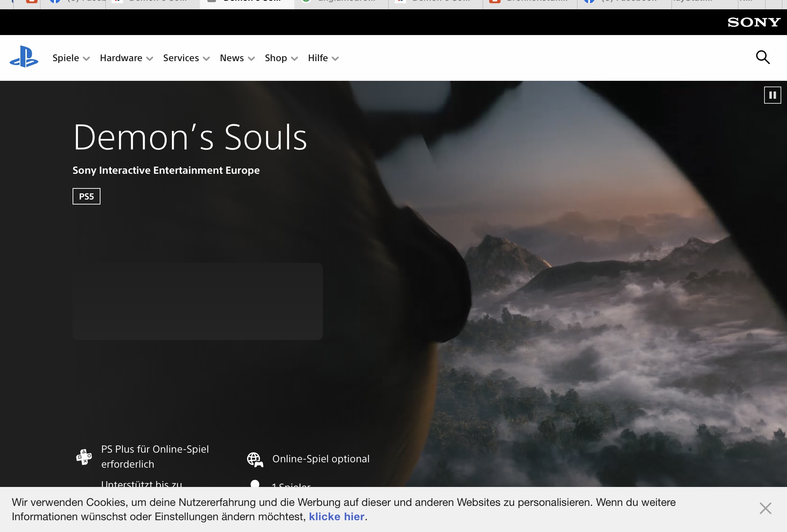The image size is (787, 532).
Task: Pause the background video
Action: 772,95
